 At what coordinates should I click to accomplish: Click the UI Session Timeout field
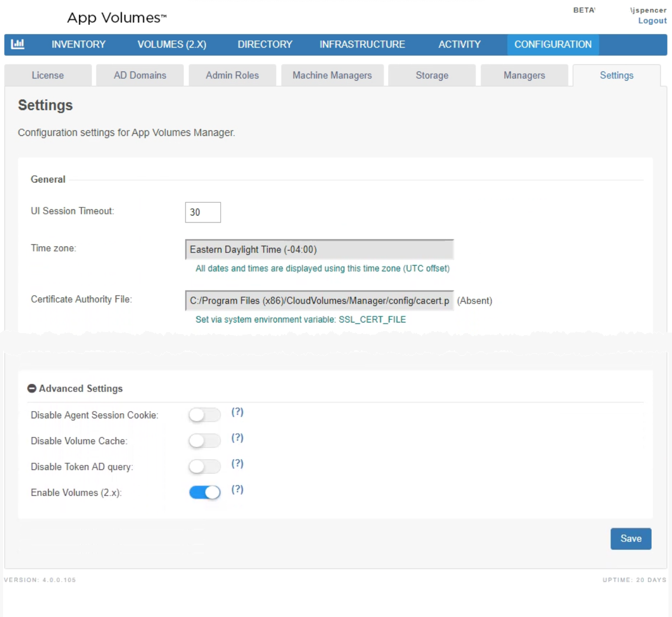(203, 212)
